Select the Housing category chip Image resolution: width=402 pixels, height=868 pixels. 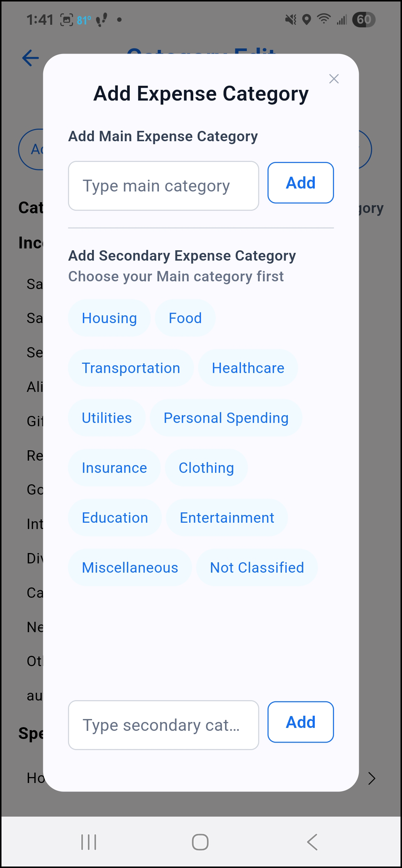pos(109,318)
